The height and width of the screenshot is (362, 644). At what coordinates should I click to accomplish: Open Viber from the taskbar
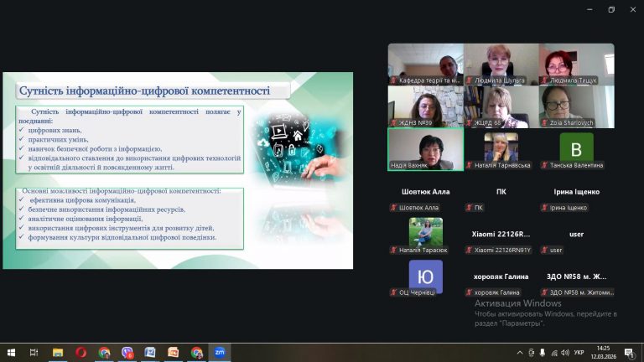[x=127, y=353]
